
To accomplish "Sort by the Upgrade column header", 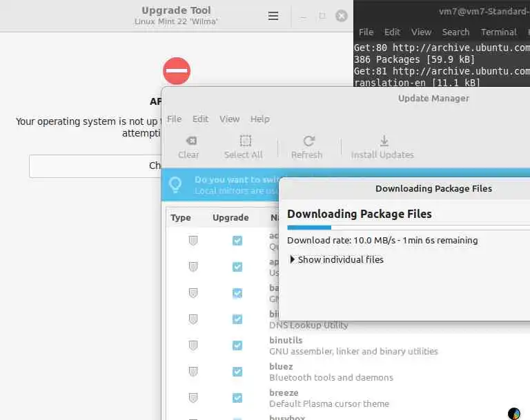I will (230, 218).
